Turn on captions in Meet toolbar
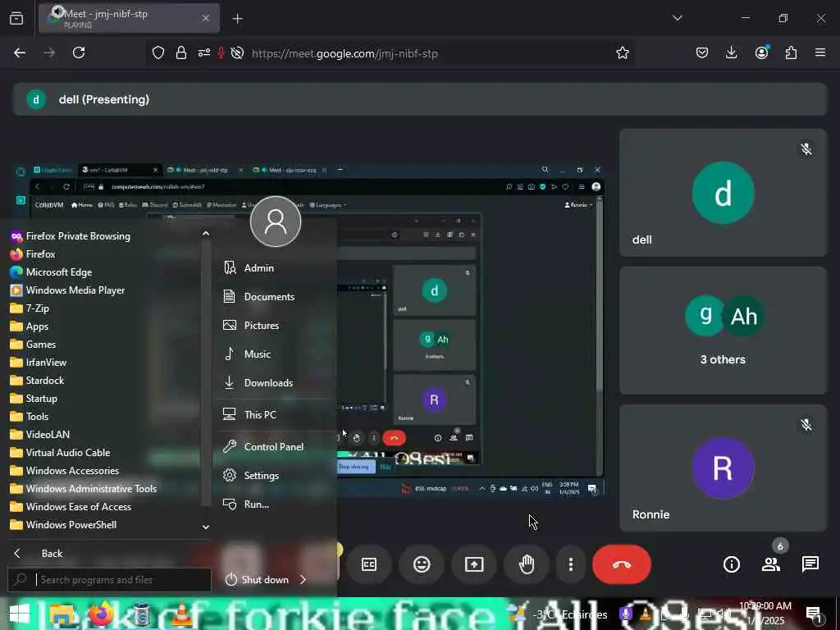The width and height of the screenshot is (840, 630). tap(369, 564)
